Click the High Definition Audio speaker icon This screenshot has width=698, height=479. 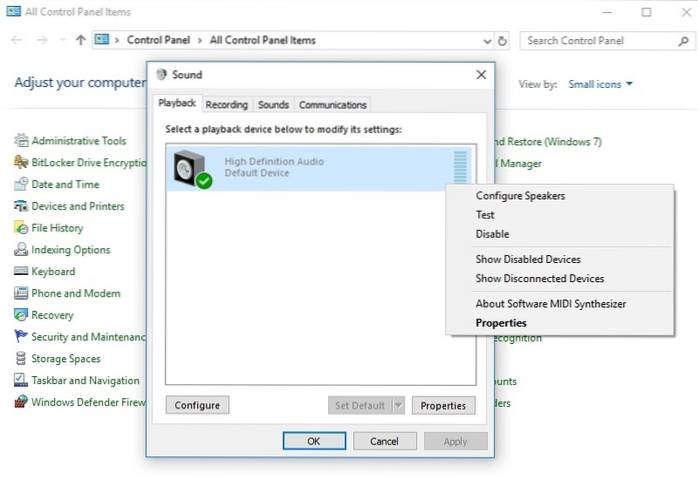(192, 169)
